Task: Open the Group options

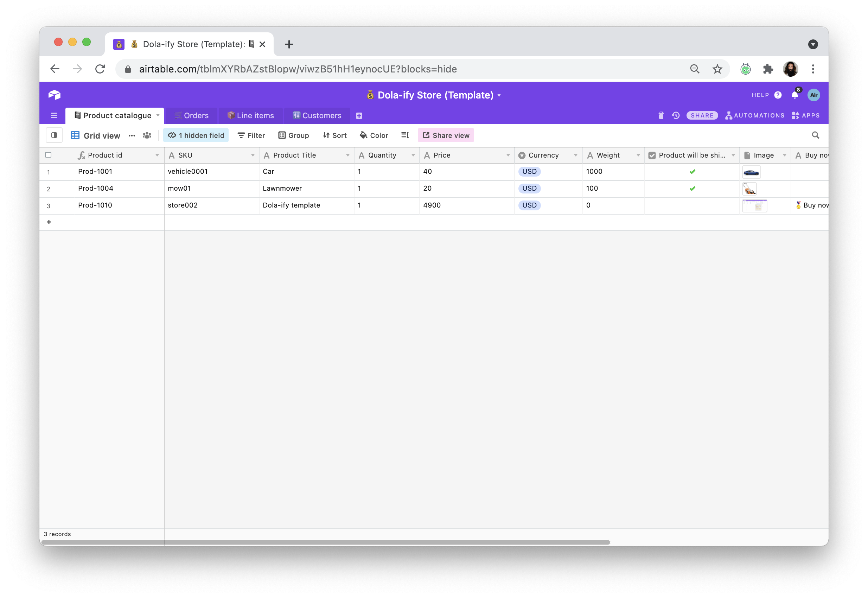Action: coord(293,135)
